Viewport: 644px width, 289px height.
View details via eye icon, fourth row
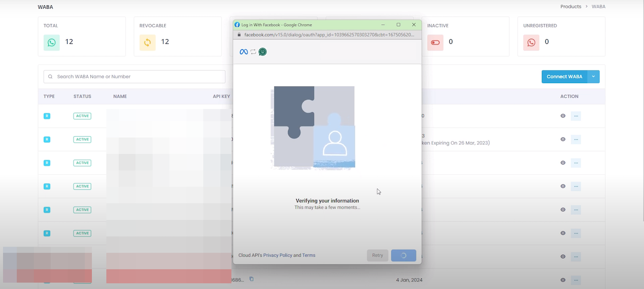pyautogui.click(x=563, y=186)
